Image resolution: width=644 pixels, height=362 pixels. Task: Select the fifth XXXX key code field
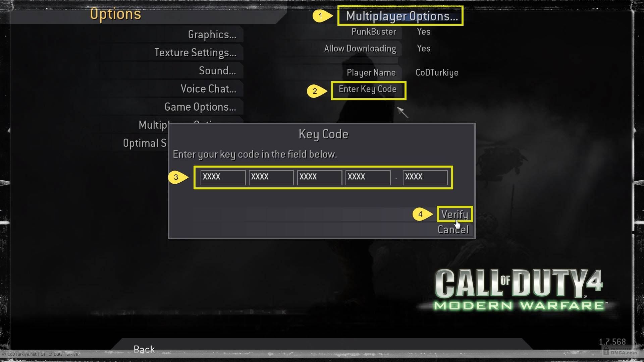(x=425, y=177)
